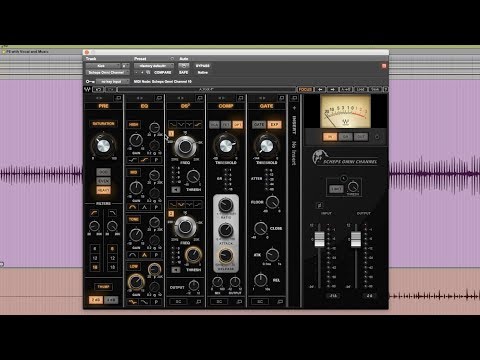Click the OUTPUT fader handle
This screenshot has width=480, height=360.
pos(356,239)
